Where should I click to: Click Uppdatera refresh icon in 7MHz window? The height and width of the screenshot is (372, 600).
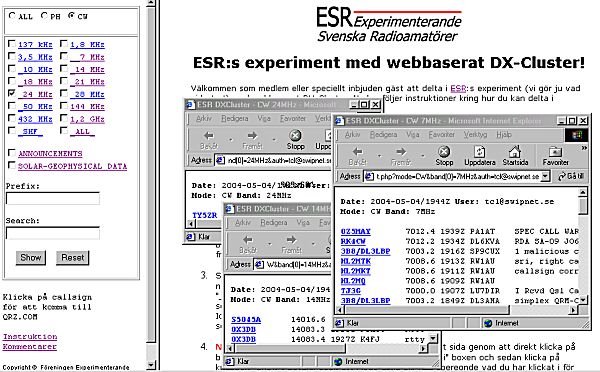coord(479,152)
